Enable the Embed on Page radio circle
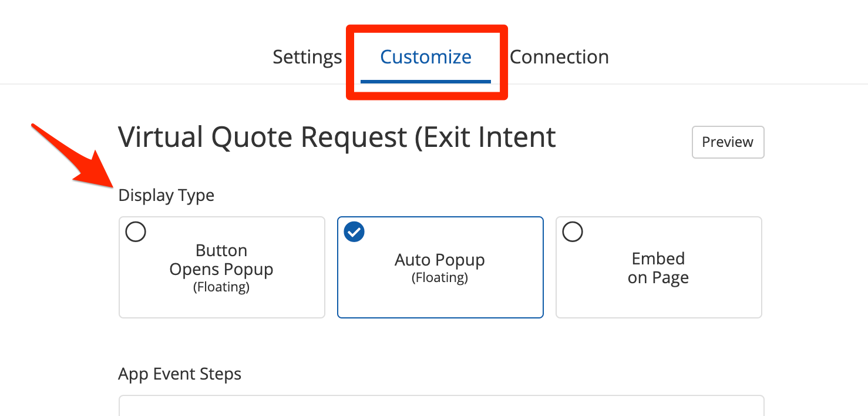 pos(573,232)
